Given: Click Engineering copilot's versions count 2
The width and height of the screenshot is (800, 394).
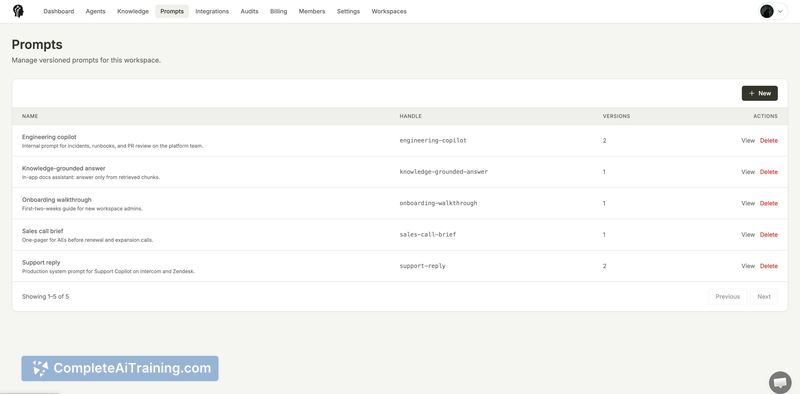Looking at the screenshot, I should tap(604, 140).
